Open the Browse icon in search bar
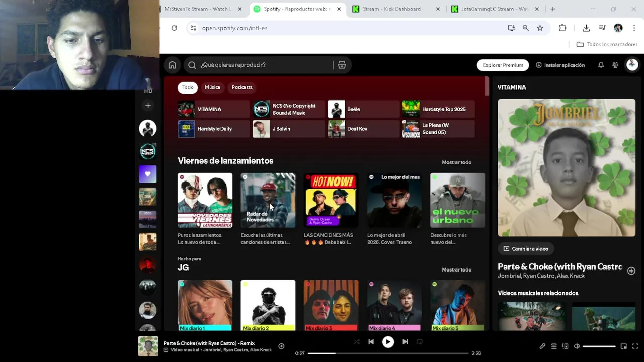Image resolution: width=644 pixels, height=362 pixels. 342,65
